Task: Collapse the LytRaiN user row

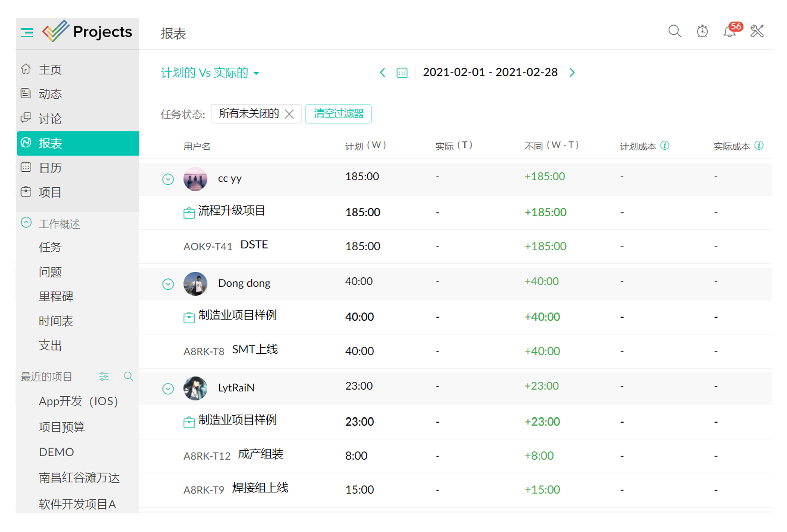Action: tap(168, 388)
